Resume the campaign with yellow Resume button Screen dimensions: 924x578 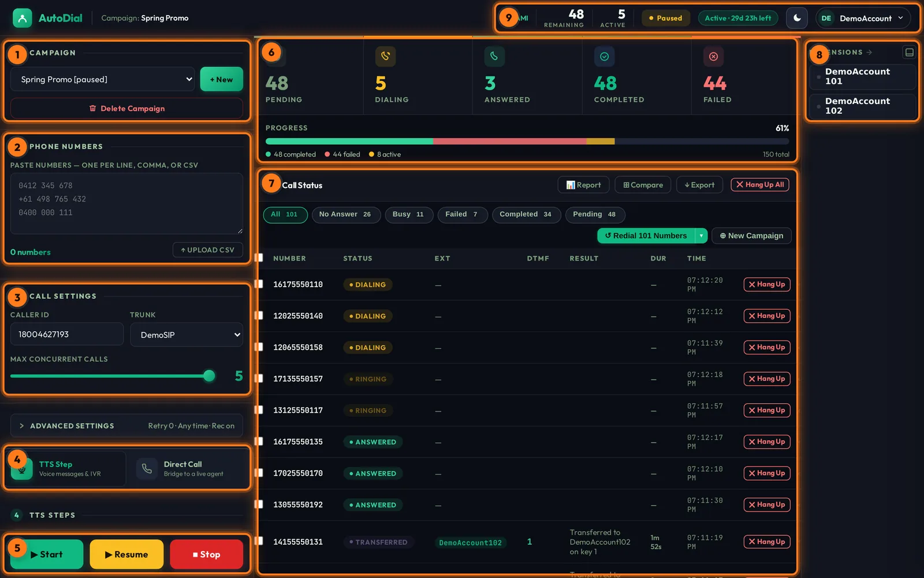[x=126, y=554]
